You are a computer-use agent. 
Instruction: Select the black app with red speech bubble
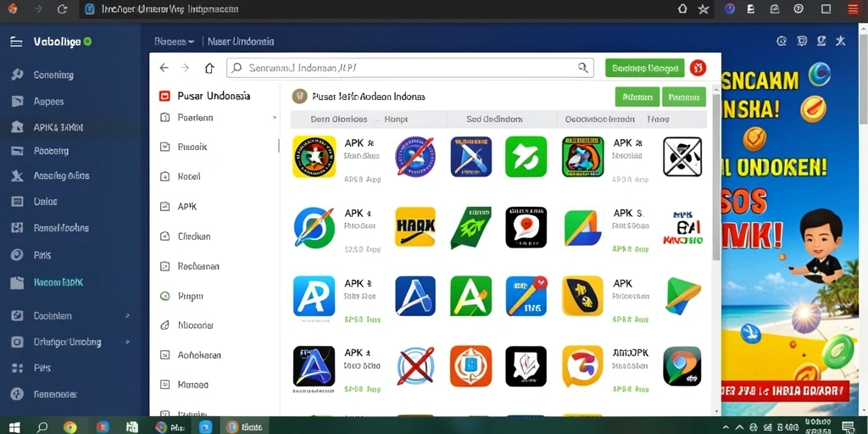(526, 227)
